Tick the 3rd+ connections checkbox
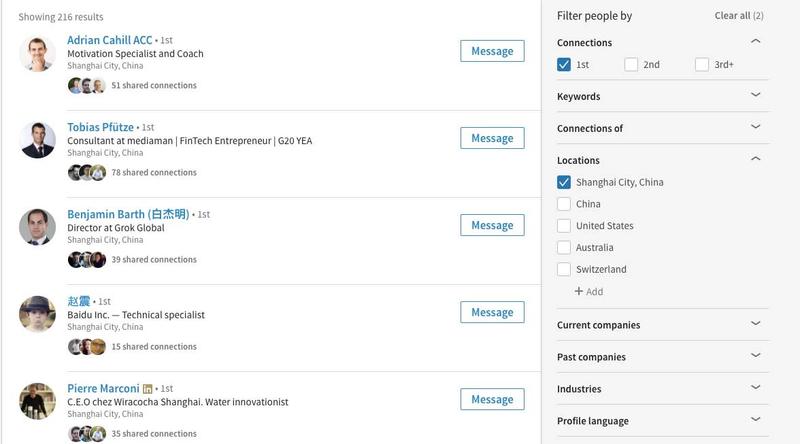 [701, 65]
